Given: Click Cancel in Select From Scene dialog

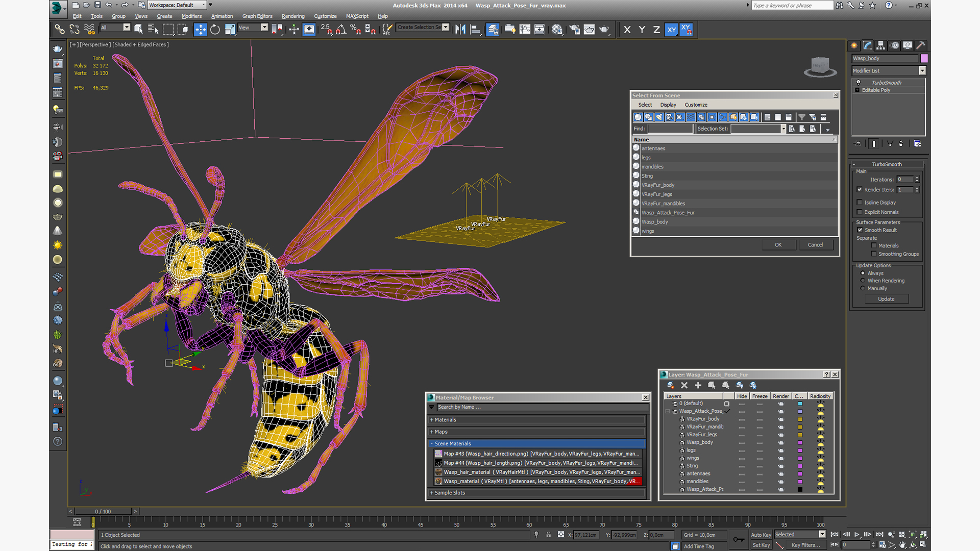Looking at the screenshot, I should (815, 245).
